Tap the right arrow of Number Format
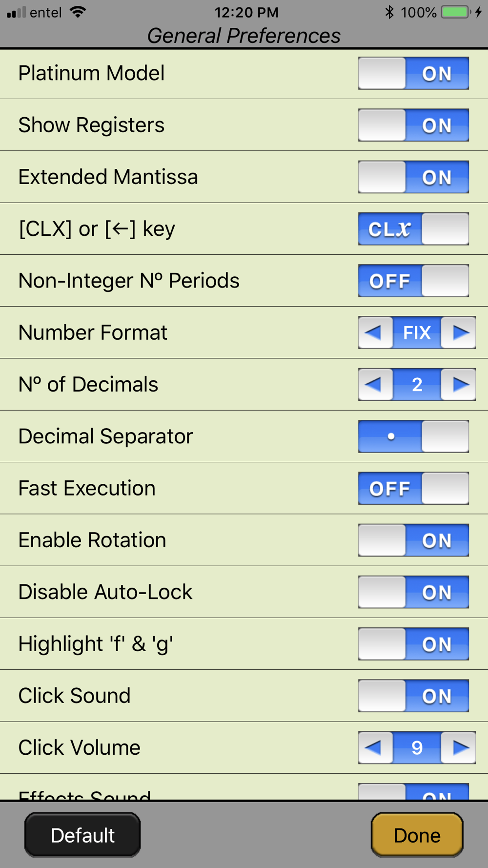Screen dimensions: 488x868 tap(458, 332)
